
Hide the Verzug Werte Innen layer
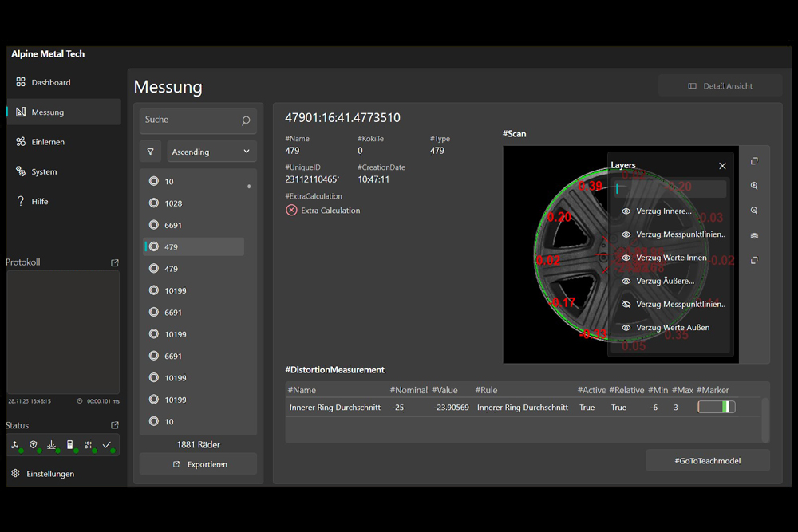pos(626,258)
